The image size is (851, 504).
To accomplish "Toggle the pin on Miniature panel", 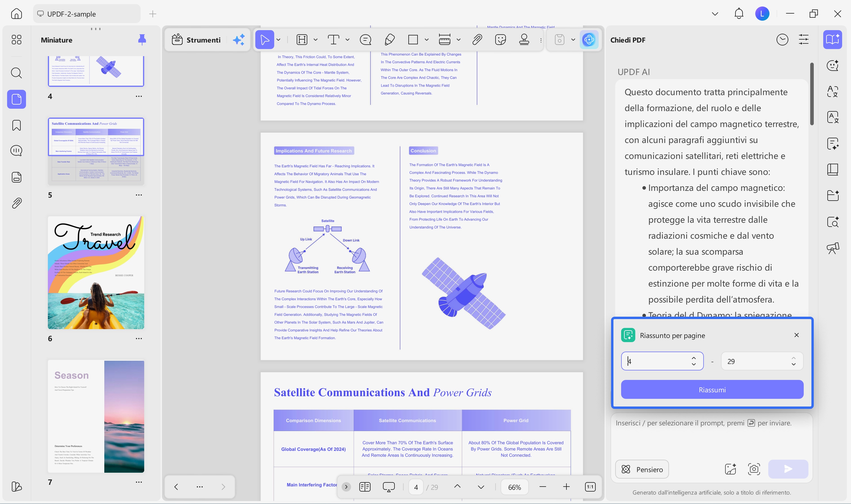I will coord(142,40).
